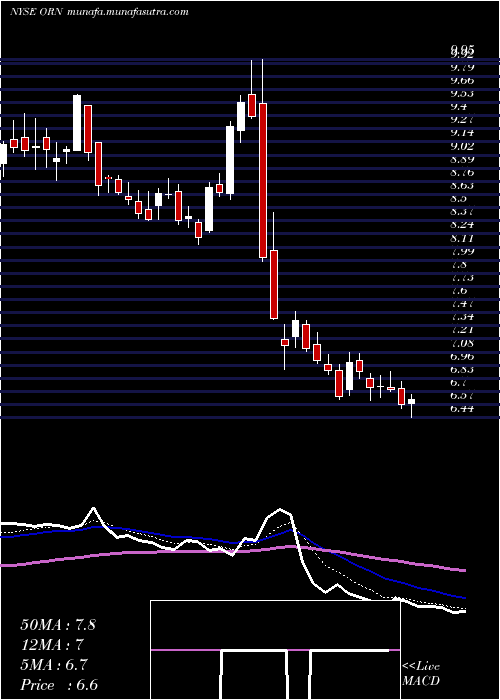Click the Live MACD mini chart box
Viewport: 500px width, 700px height.
point(275,650)
